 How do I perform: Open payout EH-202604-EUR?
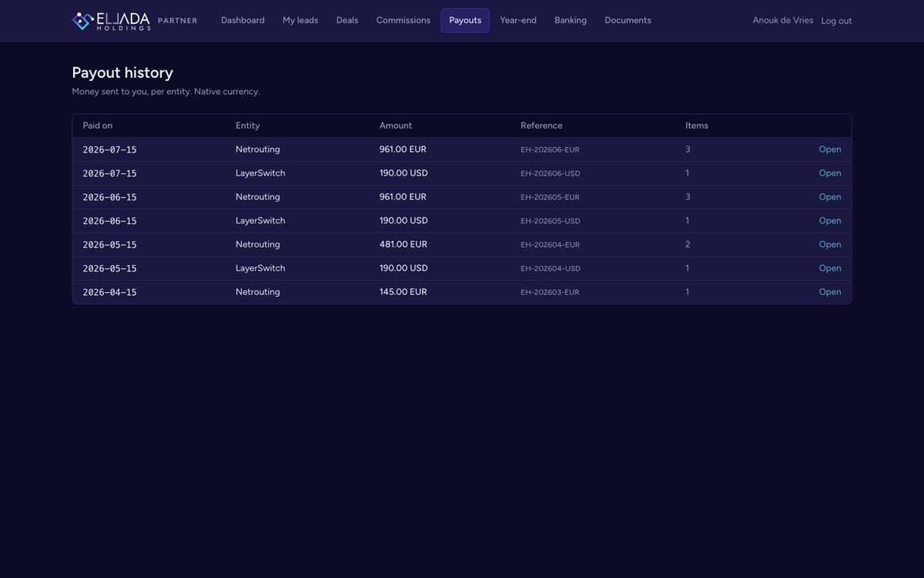830,245
